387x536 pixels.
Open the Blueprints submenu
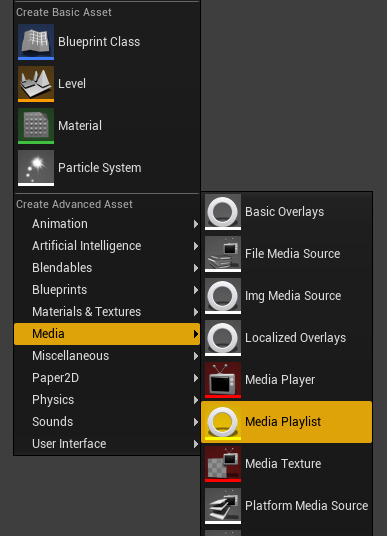[x=107, y=290]
